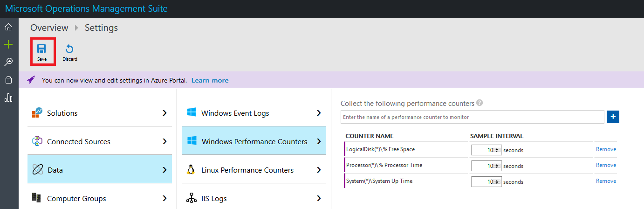Remove the LogicalDisk Free Space counter
The height and width of the screenshot is (209, 644).
click(x=606, y=149)
